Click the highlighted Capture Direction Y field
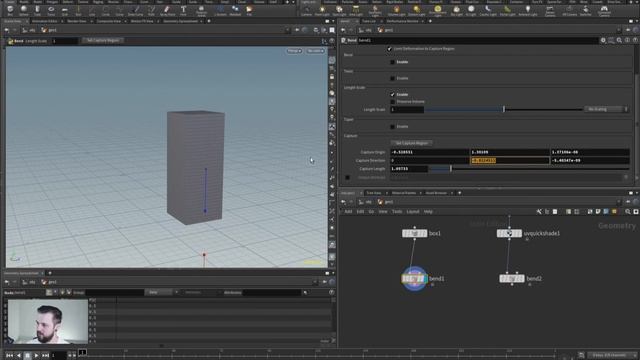640x360 pixels. pos(510,160)
